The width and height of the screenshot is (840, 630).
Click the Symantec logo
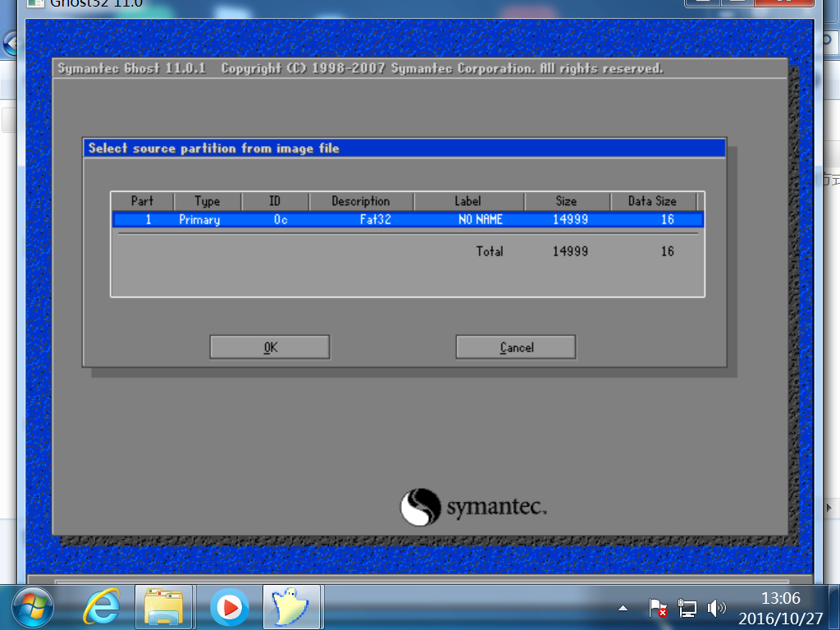473,507
